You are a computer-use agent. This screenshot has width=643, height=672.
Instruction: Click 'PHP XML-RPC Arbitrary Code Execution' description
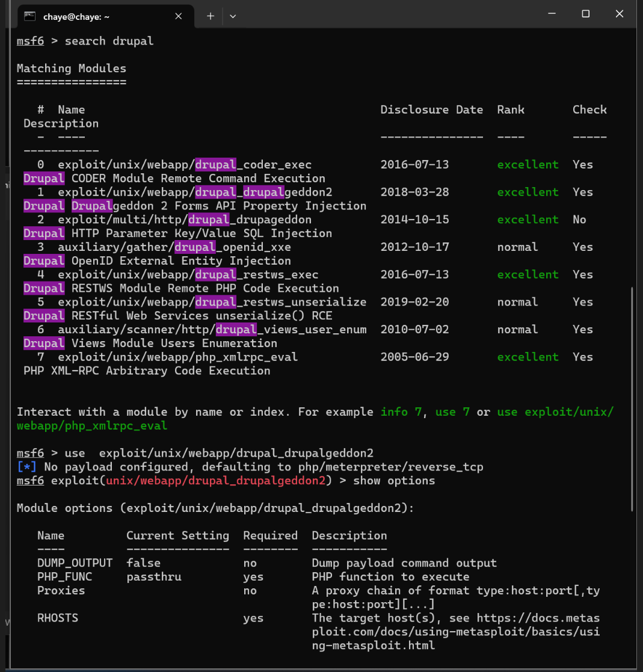pyautogui.click(x=147, y=370)
